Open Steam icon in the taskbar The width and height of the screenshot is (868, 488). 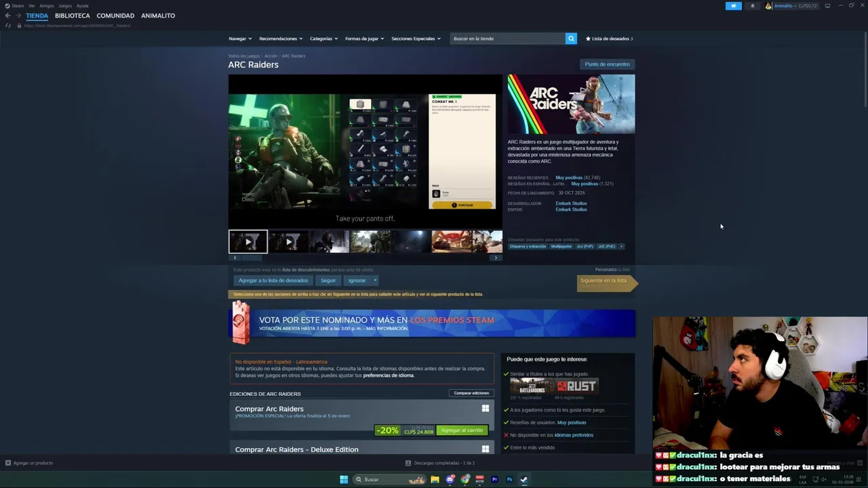[x=524, y=479]
